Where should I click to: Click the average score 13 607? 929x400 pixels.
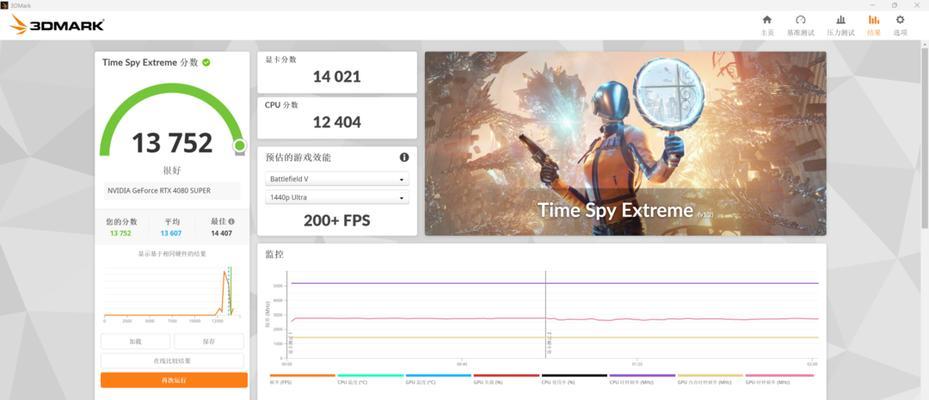tap(171, 233)
